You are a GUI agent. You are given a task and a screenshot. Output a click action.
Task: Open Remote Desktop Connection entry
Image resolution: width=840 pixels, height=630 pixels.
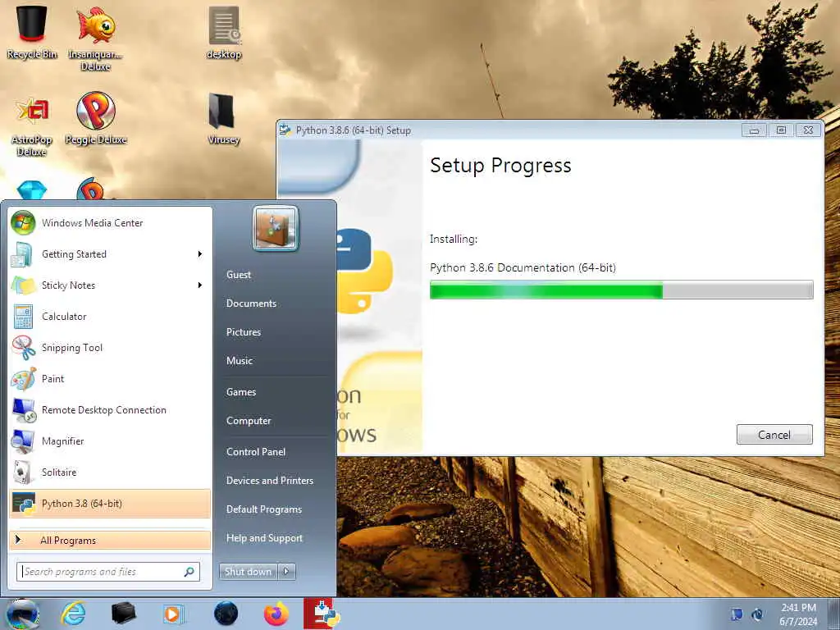tap(110, 410)
